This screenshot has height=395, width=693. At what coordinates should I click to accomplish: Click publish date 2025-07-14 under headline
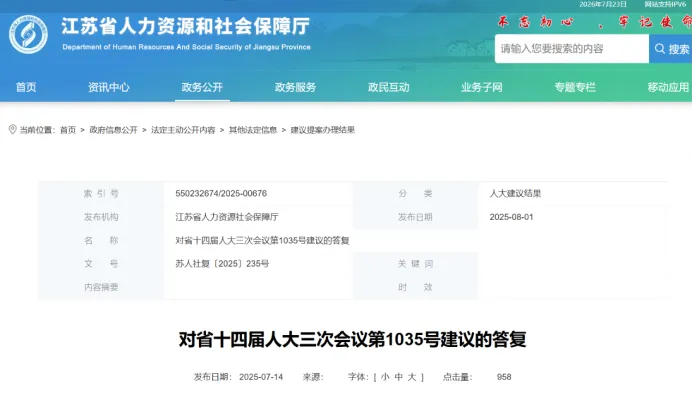261,377
